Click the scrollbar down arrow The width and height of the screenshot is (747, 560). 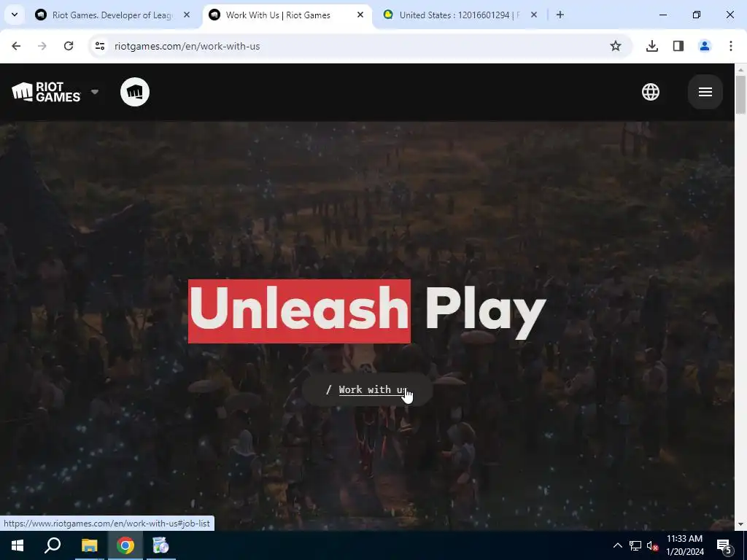pyautogui.click(x=740, y=524)
